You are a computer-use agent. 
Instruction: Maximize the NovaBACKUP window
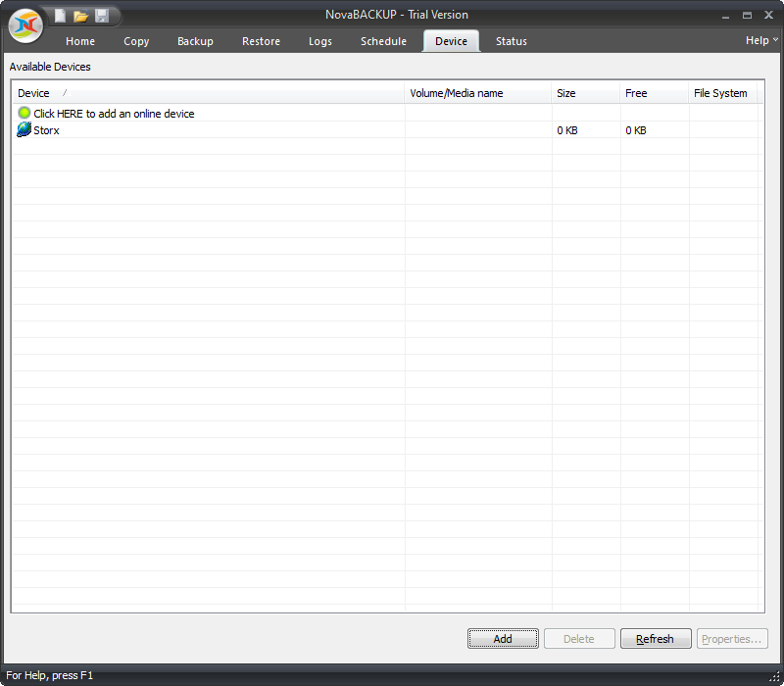point(747,16)
